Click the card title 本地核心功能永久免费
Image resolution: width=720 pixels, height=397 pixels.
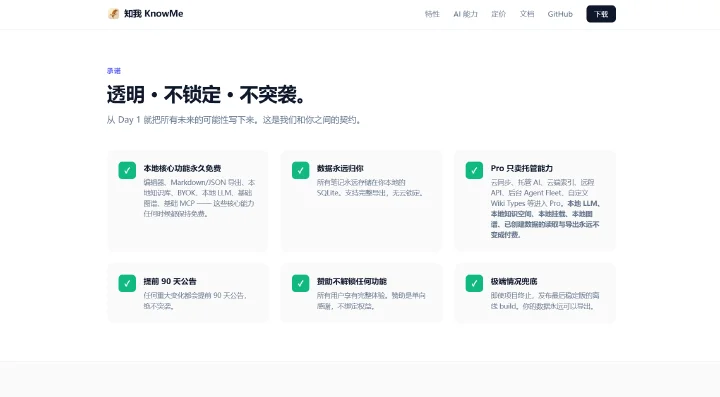[x=182, y=168]
